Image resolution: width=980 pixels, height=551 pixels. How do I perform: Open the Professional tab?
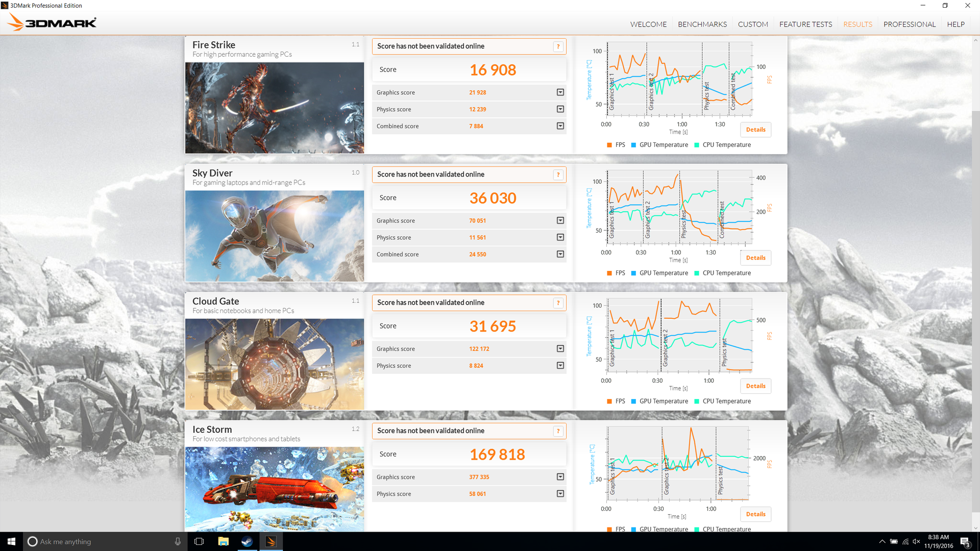(x=910, y=24)
